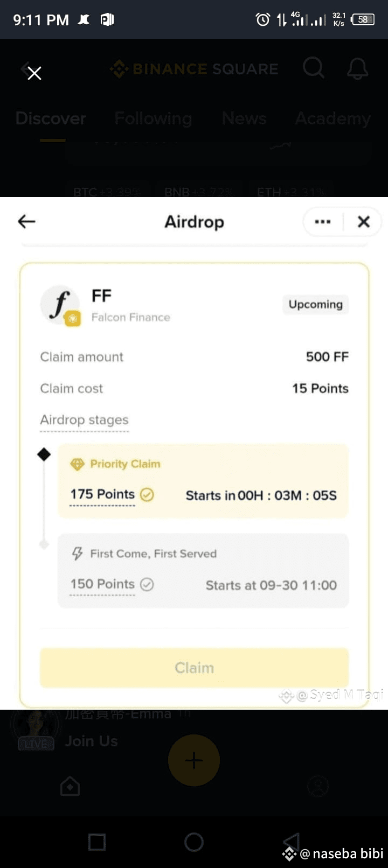Screen dimensions: 388x868
Task: Show details for Airdrop stages label
Action: (85, 420)
